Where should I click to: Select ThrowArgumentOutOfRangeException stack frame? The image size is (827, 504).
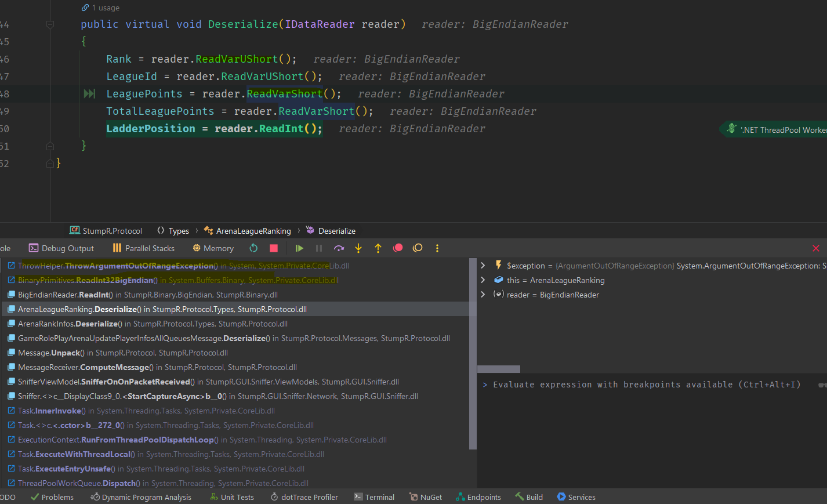(x=235, y=266)
